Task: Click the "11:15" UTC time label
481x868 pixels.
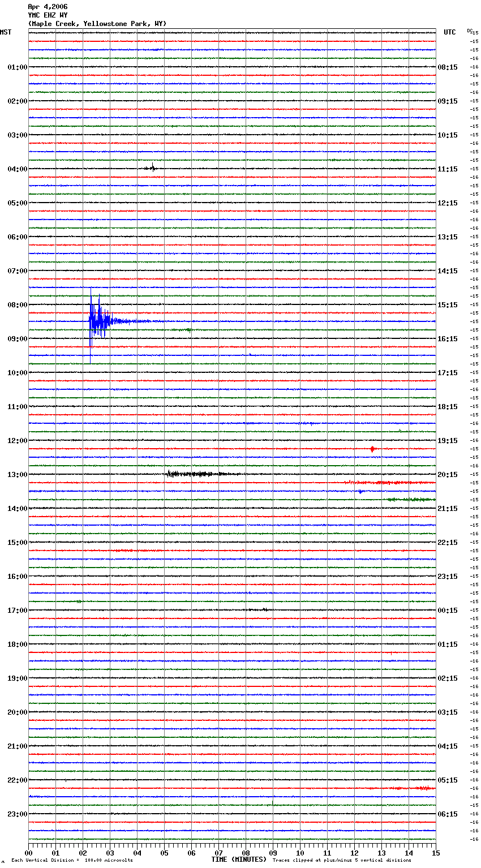Action: pyautogui.click(x=448, y=169)
